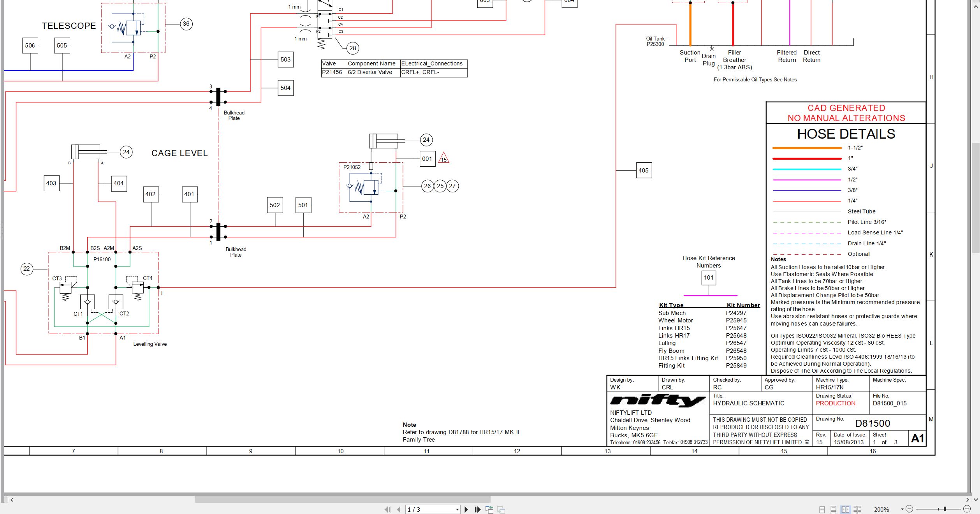This screenshot has width=980, height=514.
Task: Click the P21456 valve table cell
Action: [334, 72]
